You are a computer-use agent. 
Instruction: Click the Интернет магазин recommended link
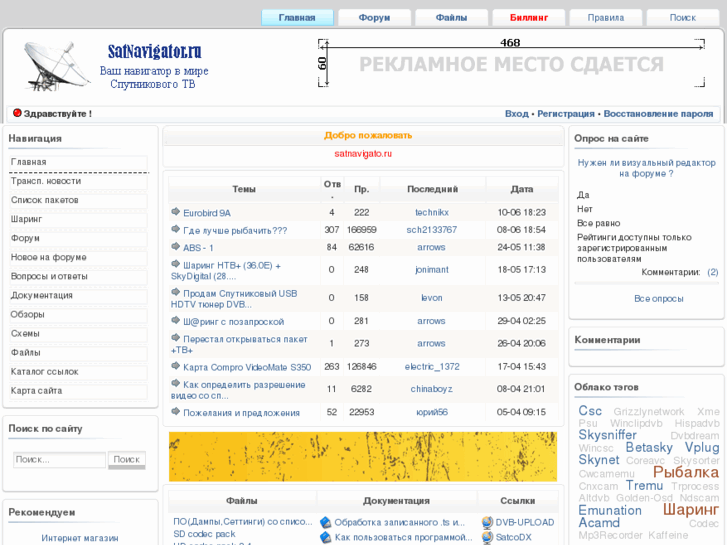pyautogui.click(x=80, y=538)
